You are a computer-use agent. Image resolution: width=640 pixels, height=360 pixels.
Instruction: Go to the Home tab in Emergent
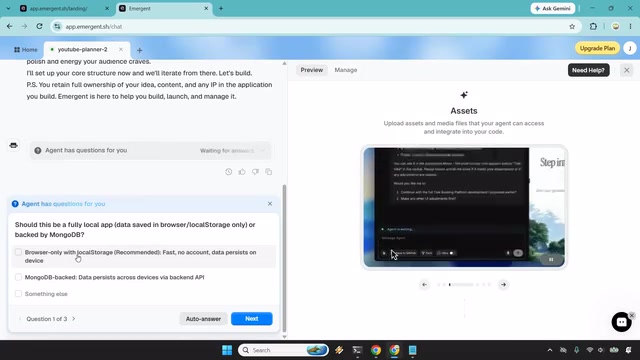point(25,49)
